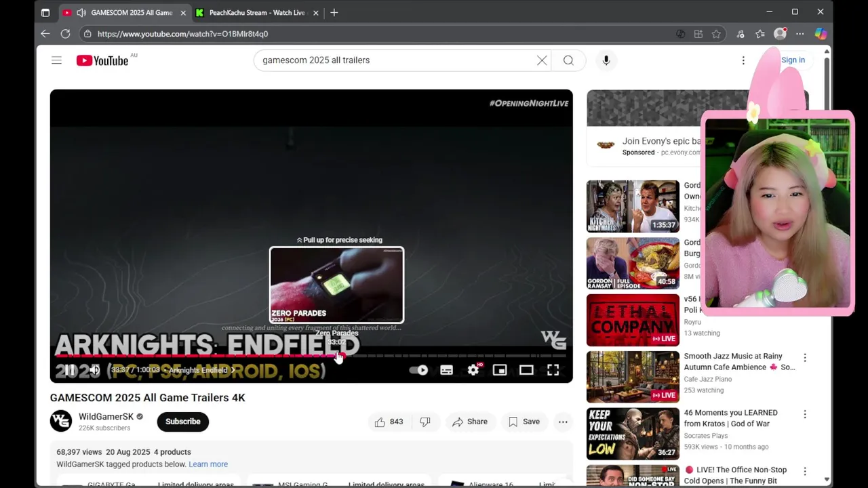
Task: Enter full screen mode
Action: [553, 370]
